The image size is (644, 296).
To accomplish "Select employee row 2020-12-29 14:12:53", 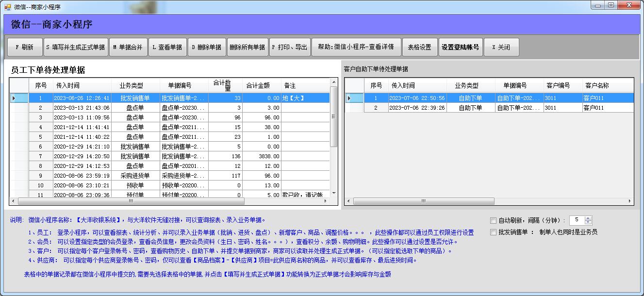I will pos(169,166).
